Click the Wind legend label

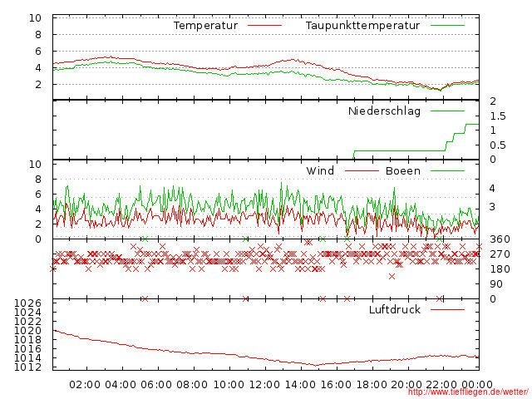320,170
